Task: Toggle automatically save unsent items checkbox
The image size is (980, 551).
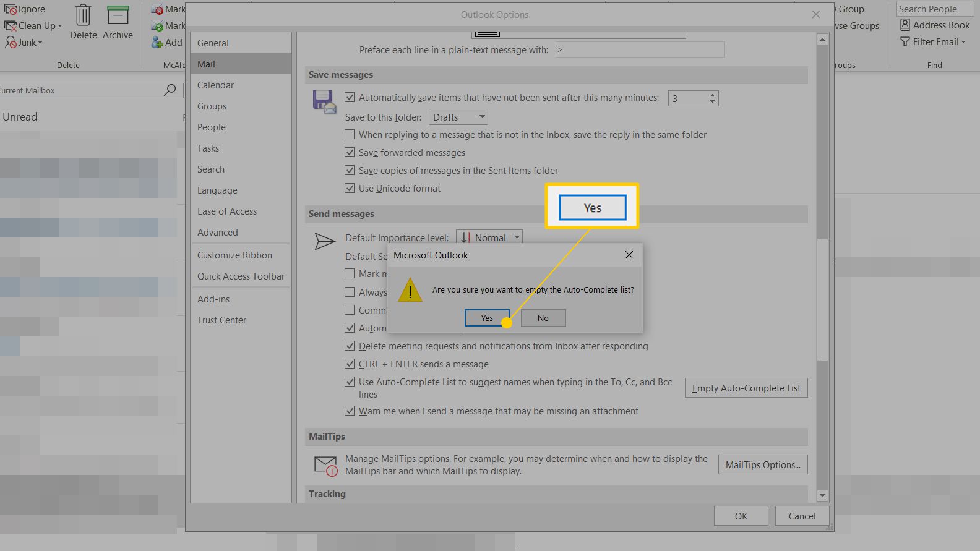Action: click(x=350, y=98)
